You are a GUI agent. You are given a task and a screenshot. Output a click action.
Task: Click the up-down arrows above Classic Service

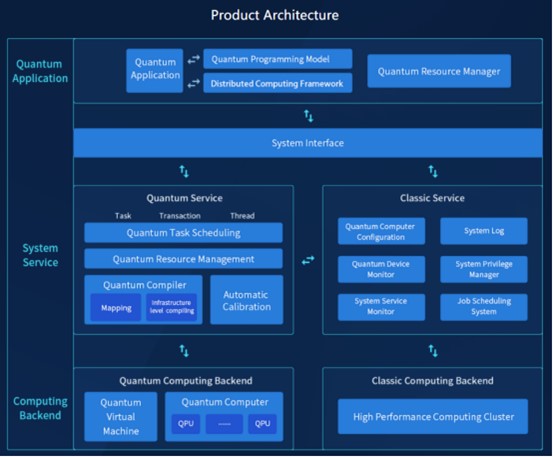[433, 171]
